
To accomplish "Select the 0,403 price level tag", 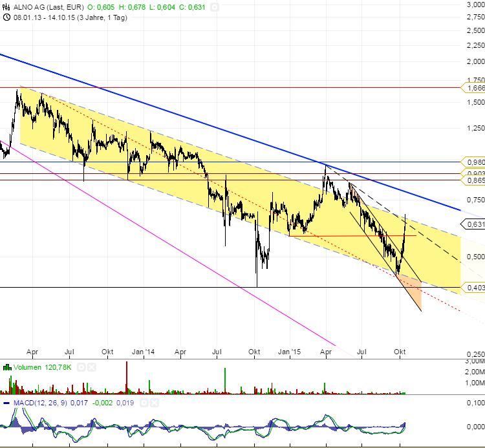I will point(473,288).
